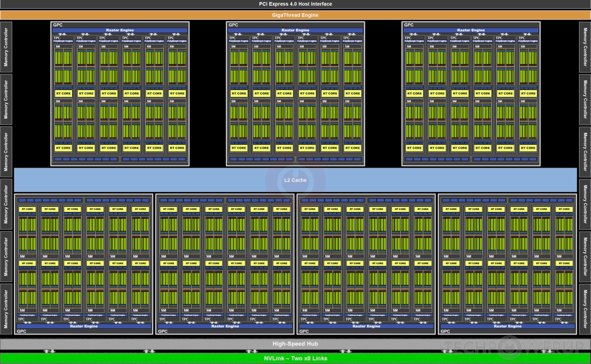Select topmost Memory Controller on left edge
Image resolution: width=591 pixels, height=364 pixels.
(6, 47)
